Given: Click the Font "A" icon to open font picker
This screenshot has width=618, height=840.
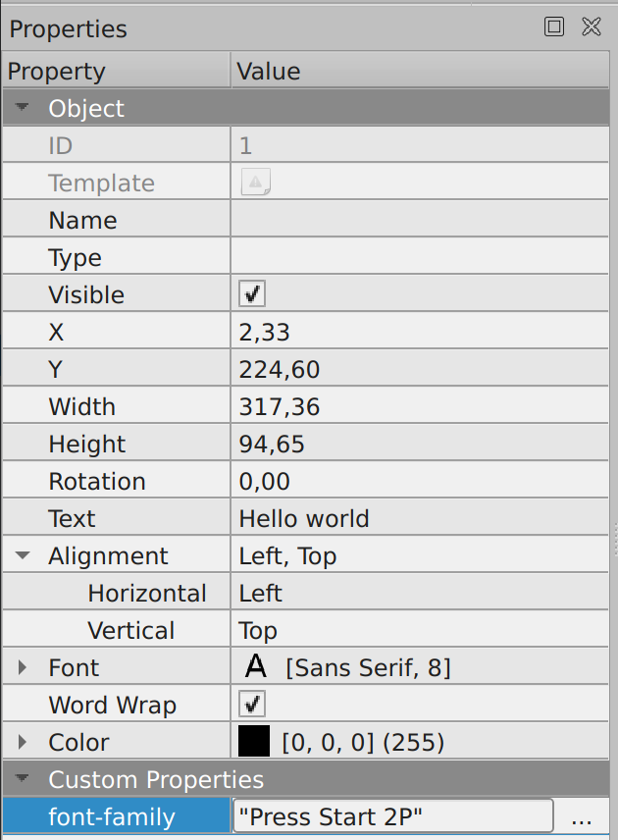Looking at the screenshot, I should 254,665.
